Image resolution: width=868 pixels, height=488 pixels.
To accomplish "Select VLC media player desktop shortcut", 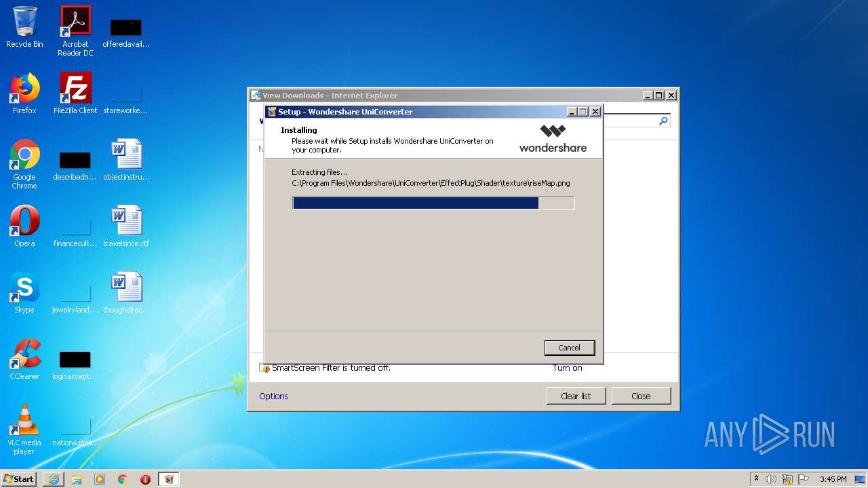I will [x=24, y=430].
